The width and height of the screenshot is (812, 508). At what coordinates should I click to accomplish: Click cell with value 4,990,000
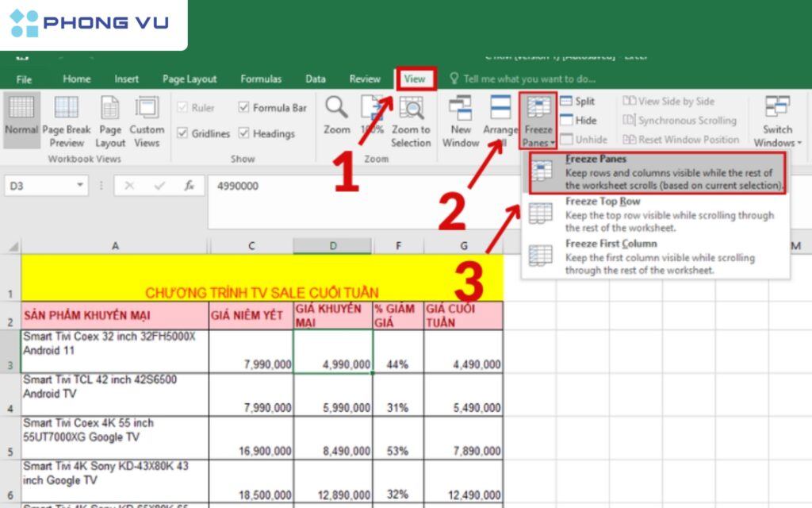tap(332, 352)
